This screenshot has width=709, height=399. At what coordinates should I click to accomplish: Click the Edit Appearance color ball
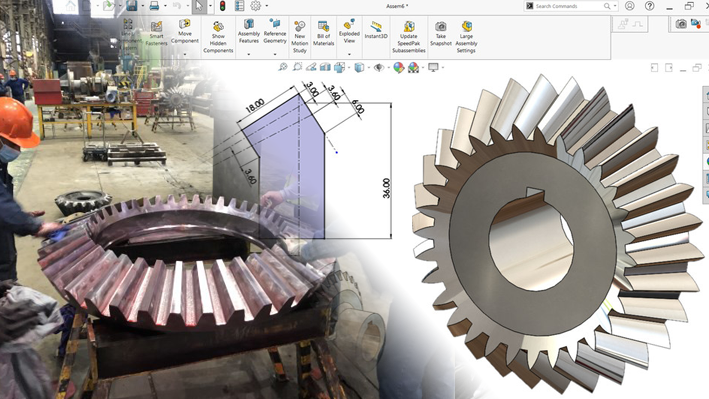pos(398,67)
